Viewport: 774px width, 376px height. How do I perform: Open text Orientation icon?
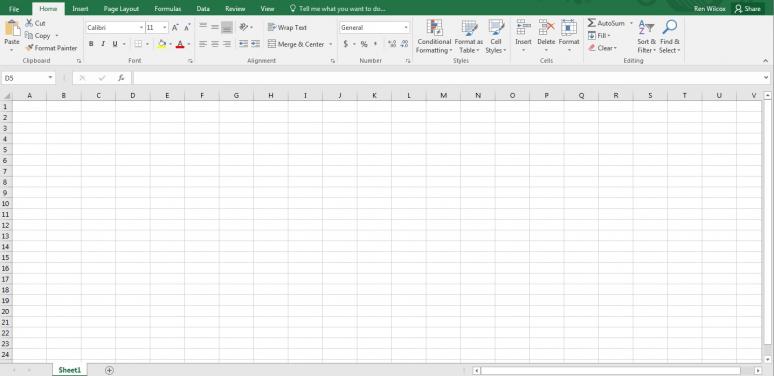click(244, 27)
